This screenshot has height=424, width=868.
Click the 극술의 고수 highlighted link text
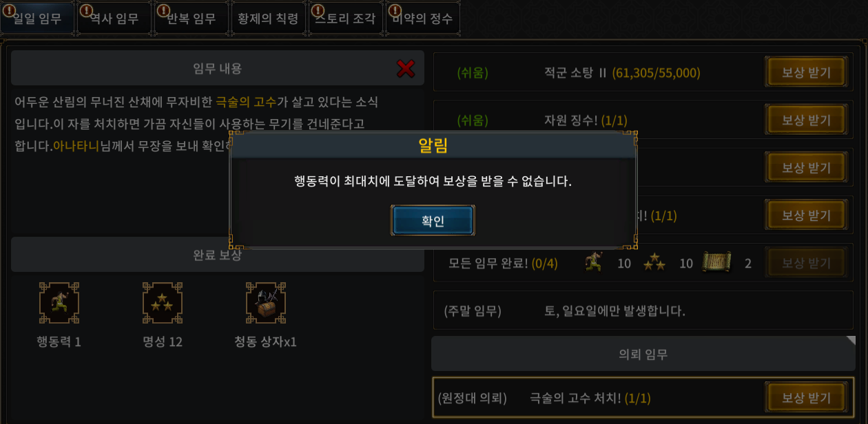(x=246, y=102)
